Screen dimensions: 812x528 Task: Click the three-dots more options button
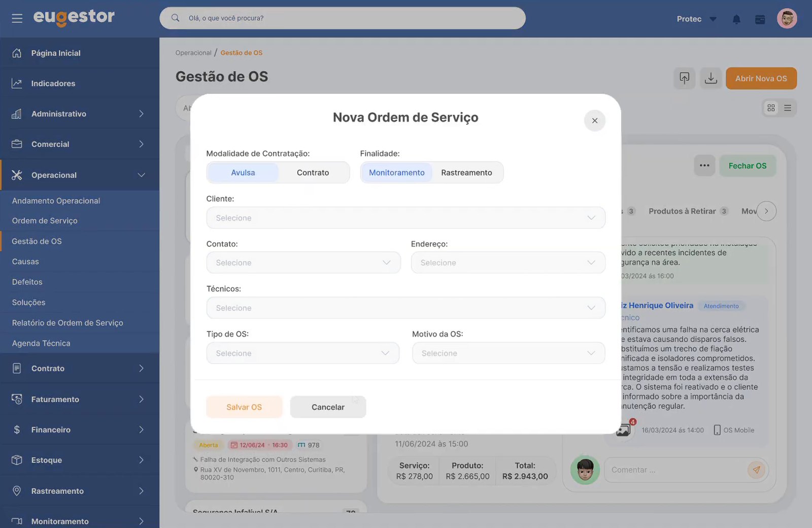coord(704,166)
